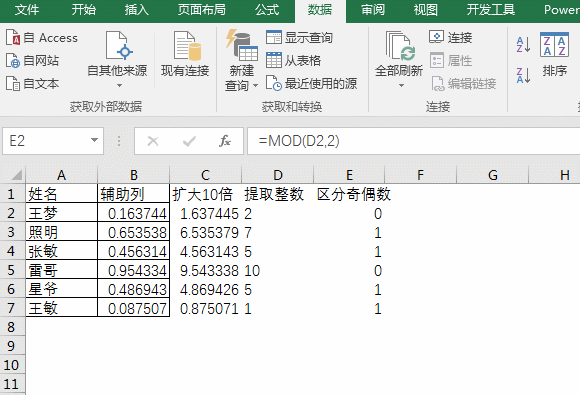The width and height of the screenshot is (580, 395).
Task: Switch to Insert (插入) tab
Action: (x=136, y=10)
